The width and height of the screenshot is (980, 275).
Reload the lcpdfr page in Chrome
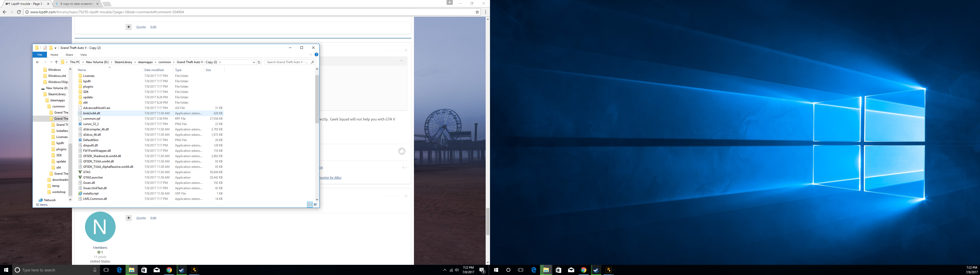click(19, 12)
